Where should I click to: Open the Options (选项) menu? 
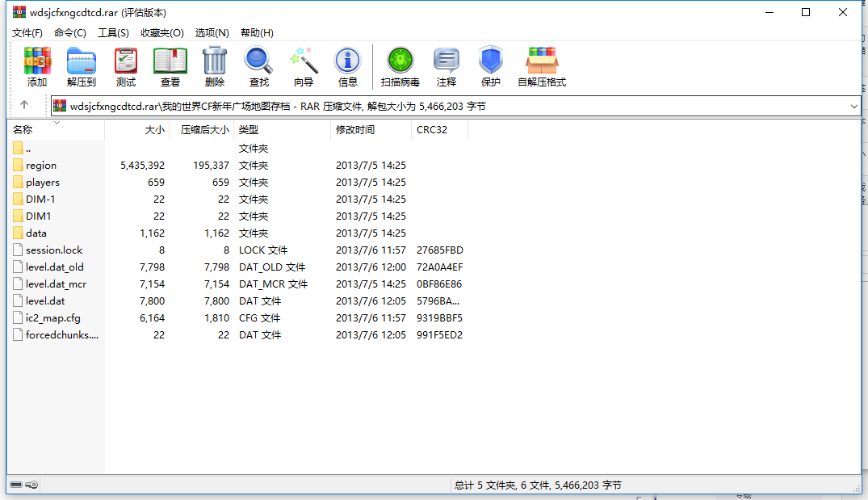(x=212, y=32)
